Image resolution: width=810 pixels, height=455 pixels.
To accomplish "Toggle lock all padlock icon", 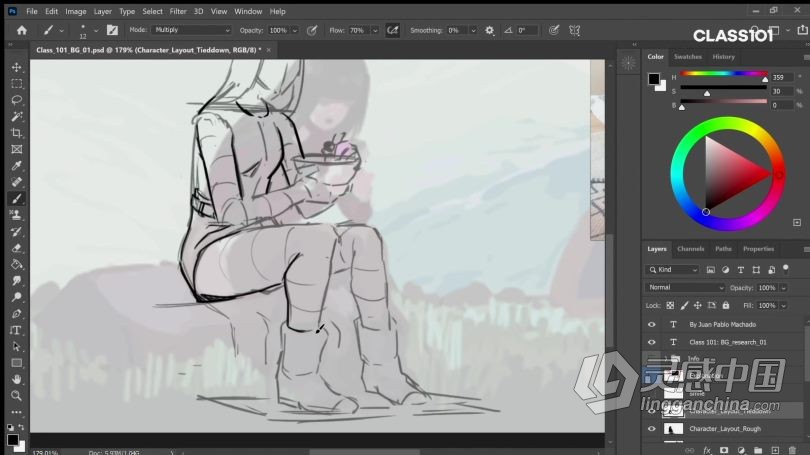I will point(726,306).
